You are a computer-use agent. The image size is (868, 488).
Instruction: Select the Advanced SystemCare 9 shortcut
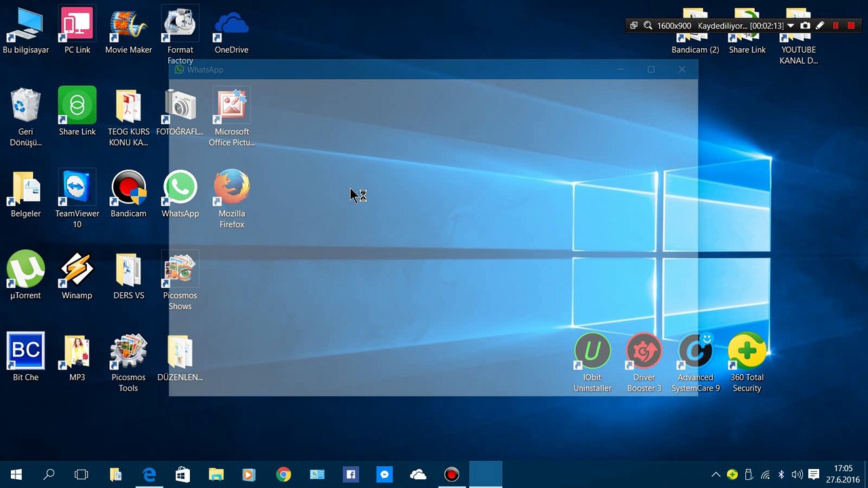(695, 363)
